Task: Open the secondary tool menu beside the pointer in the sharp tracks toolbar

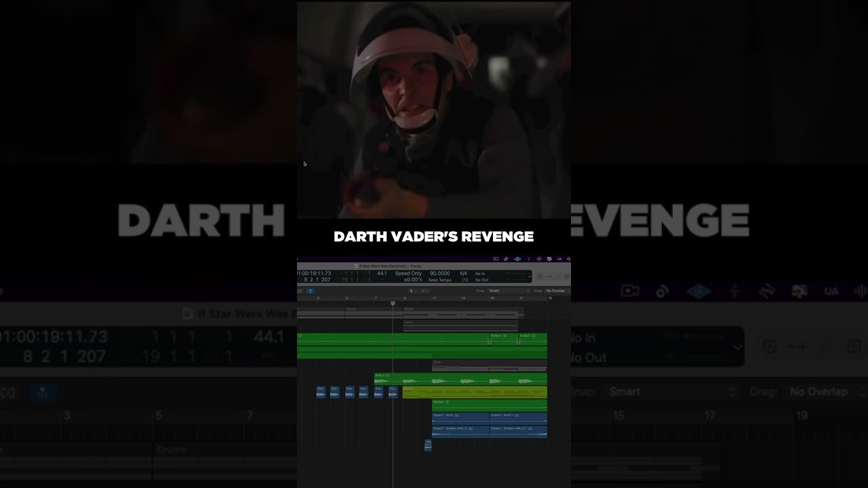Action: pyautogui.click(x=425, y=291)
